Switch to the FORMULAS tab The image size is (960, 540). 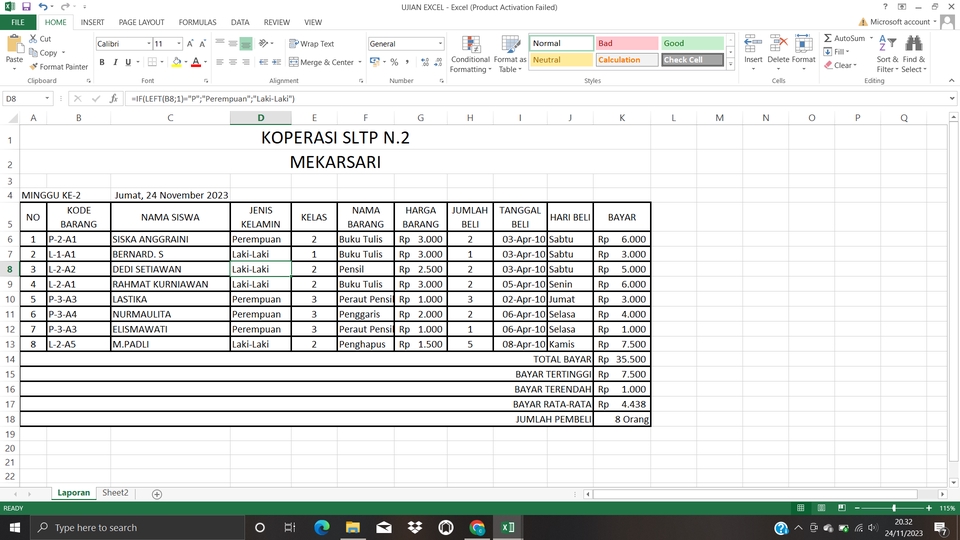197,22
